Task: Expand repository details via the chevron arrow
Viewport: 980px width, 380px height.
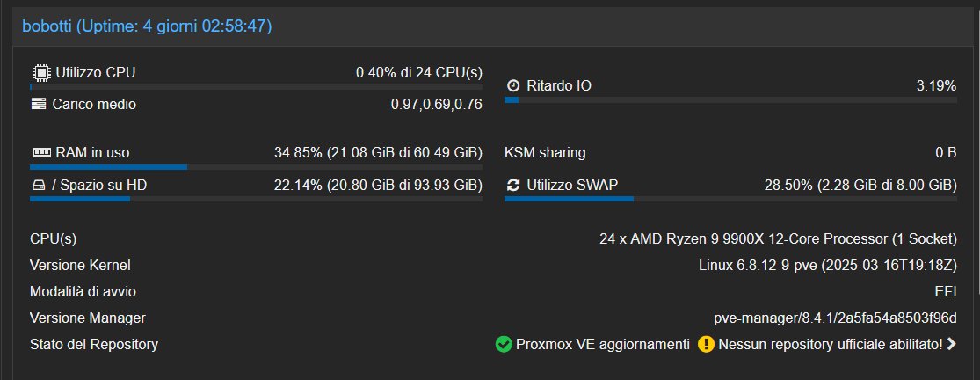Action: click(951, 344)
